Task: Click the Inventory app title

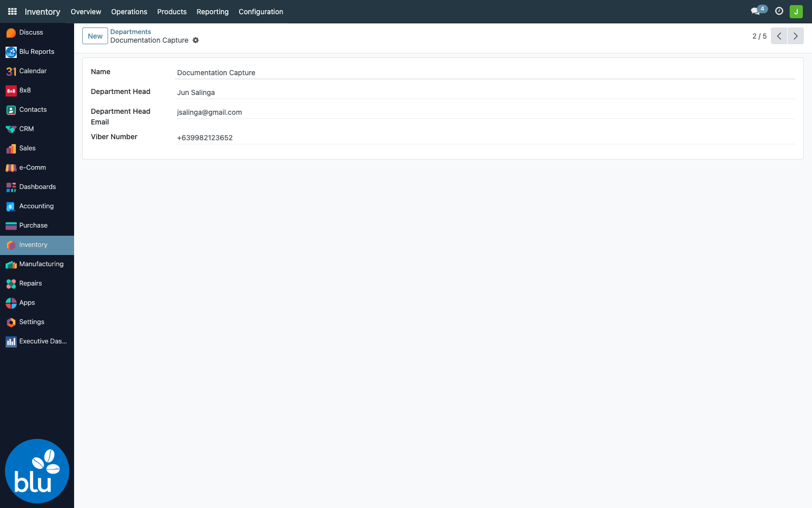Action: [x=43, y=12]
